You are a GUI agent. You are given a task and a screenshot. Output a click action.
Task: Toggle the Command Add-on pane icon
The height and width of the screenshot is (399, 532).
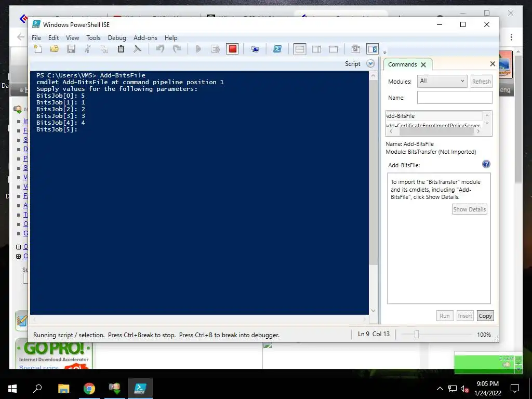[373, 49]
